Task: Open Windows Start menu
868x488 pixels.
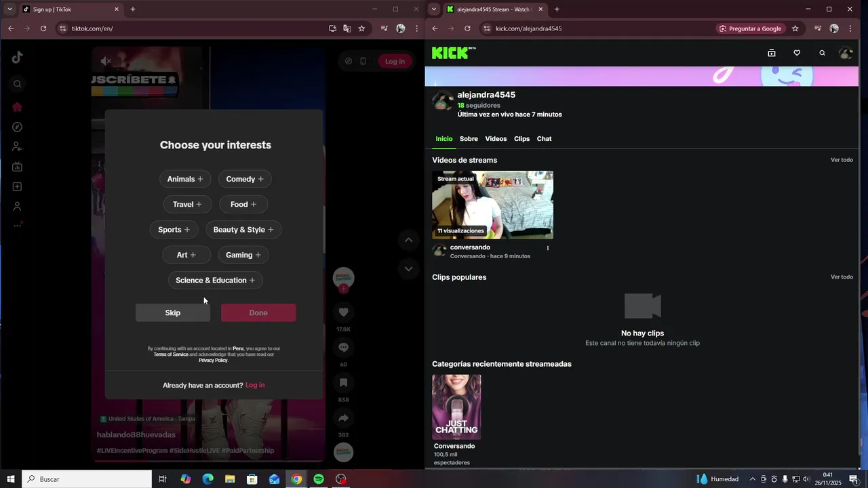Action: (x=11, y=479)
